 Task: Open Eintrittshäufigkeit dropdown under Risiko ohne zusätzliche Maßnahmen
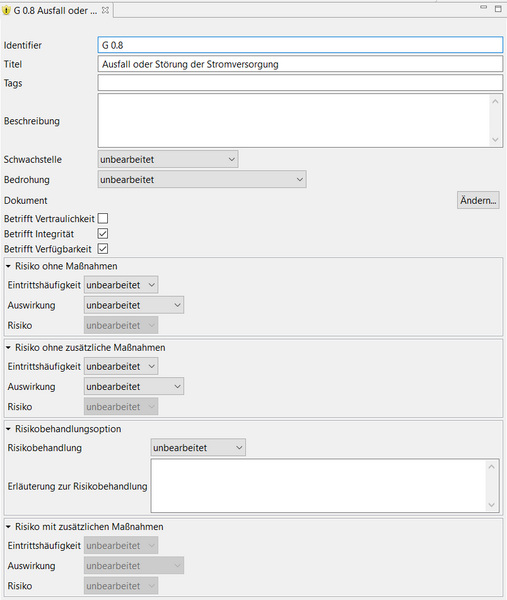(x=121, y=366)
